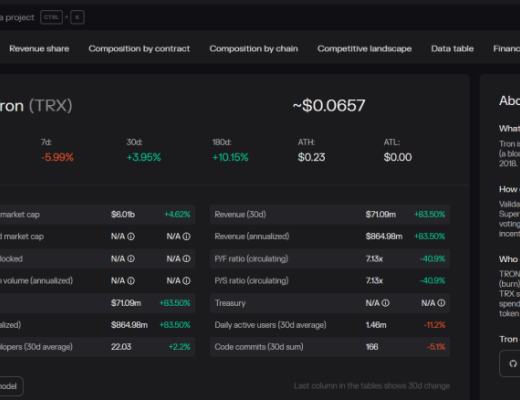The width and height of the screenshot is (520, 400).
Task: Click the P/S ratio (circulating) label
Action: pos(251,281)
